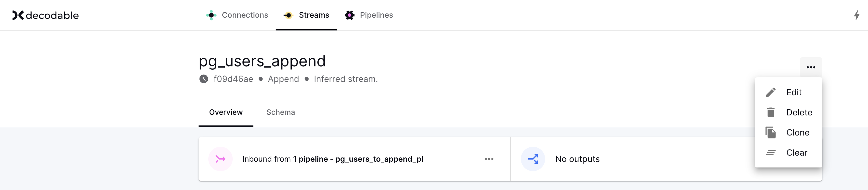Image resolution: width=868 pixels, height=190 pixels.
Task: Select Clone from the context menu
Action: coord(797,132)
